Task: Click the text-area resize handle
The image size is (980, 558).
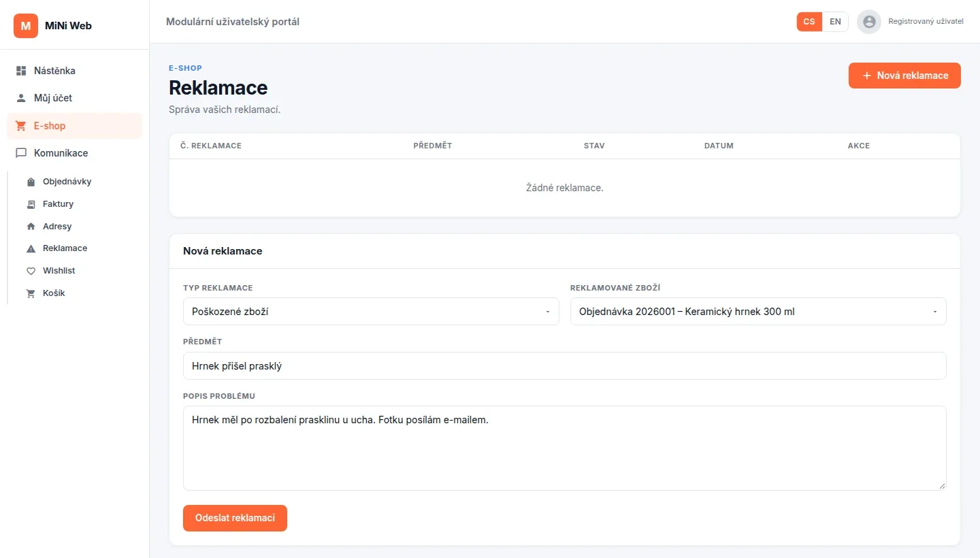Action: (942, 486)
